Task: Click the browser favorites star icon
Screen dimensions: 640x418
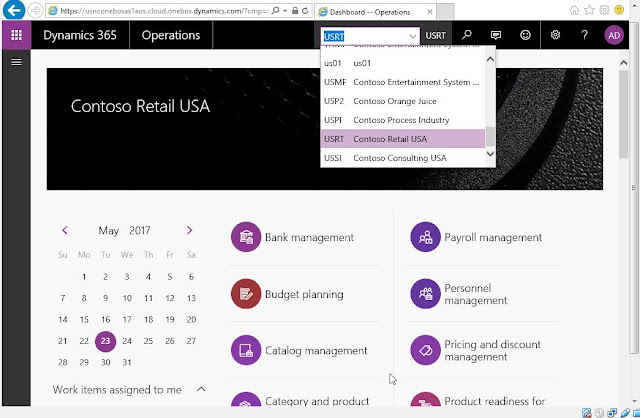Action: pyautogui.click(x=589, y=10)
